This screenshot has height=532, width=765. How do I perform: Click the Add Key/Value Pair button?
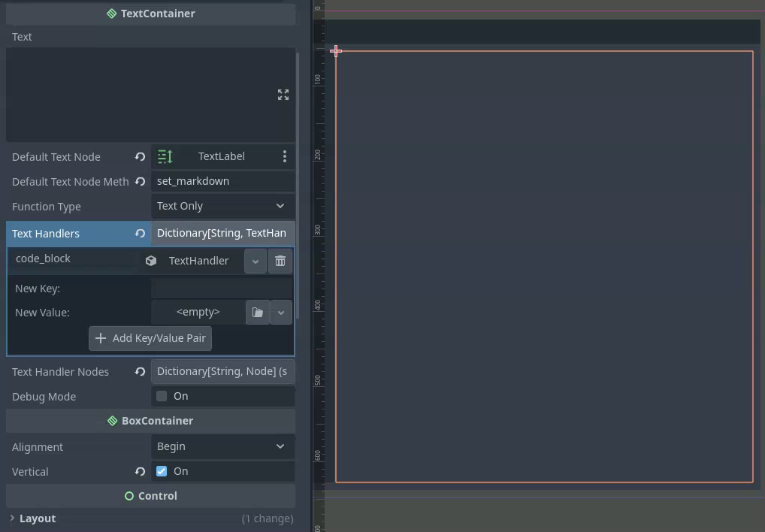coord(150,338)
